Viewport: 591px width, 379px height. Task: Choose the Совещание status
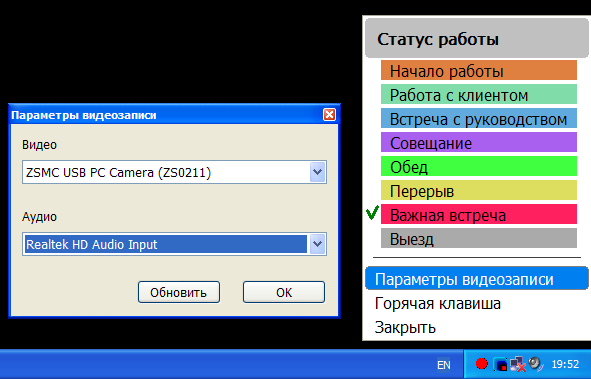coord(479,142)
